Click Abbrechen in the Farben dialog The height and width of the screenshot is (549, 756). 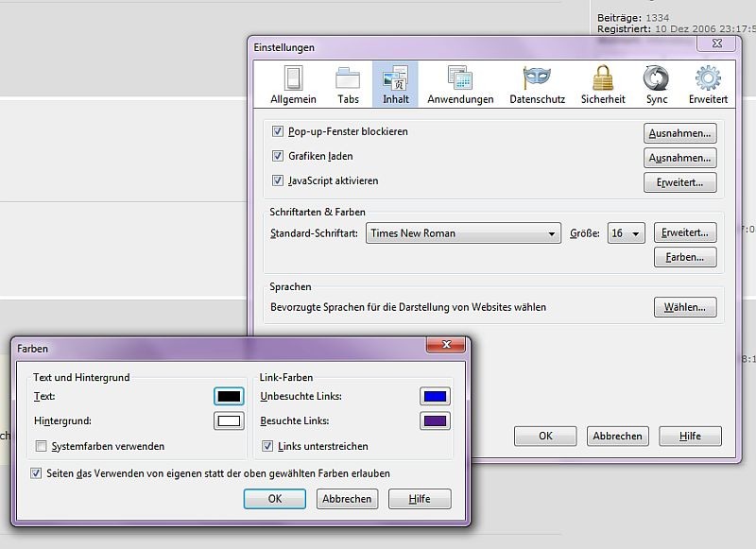[347, 499]
